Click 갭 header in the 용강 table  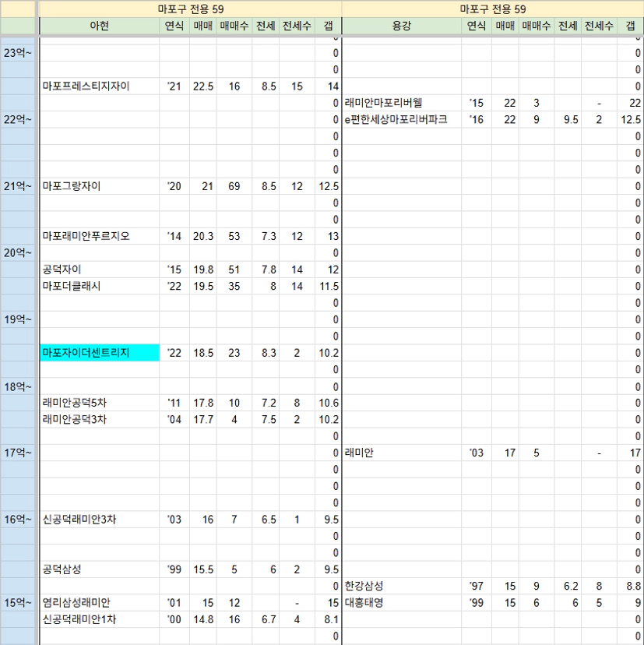tap(631, 26)
